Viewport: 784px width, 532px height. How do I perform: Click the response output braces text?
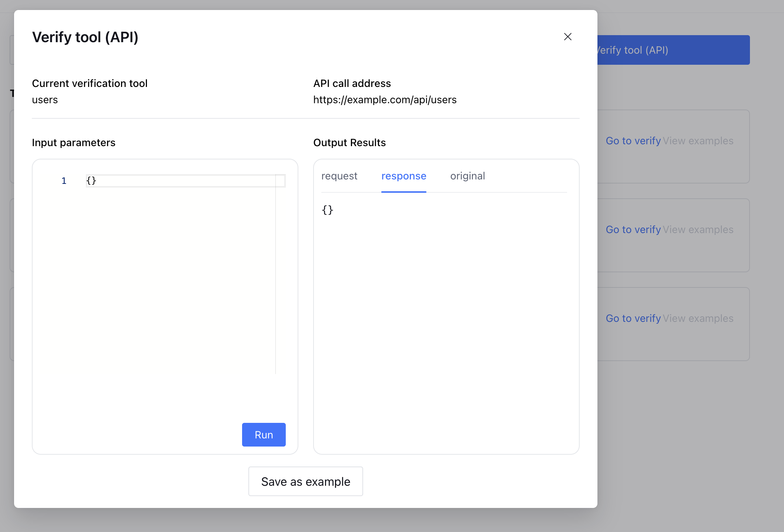click(x=327, y=210)
